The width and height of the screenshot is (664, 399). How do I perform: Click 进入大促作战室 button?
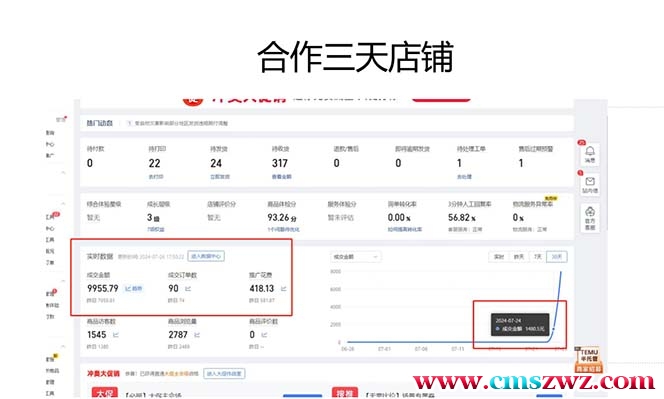coord(224,374)
